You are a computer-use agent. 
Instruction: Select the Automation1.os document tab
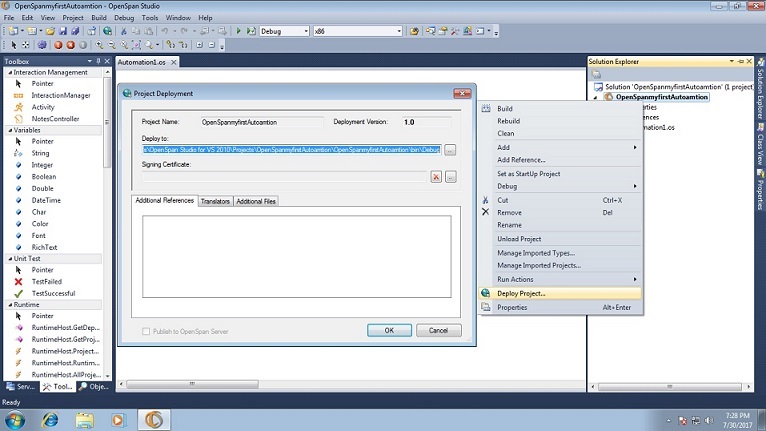pyautogui.click(x=148, y=62)
